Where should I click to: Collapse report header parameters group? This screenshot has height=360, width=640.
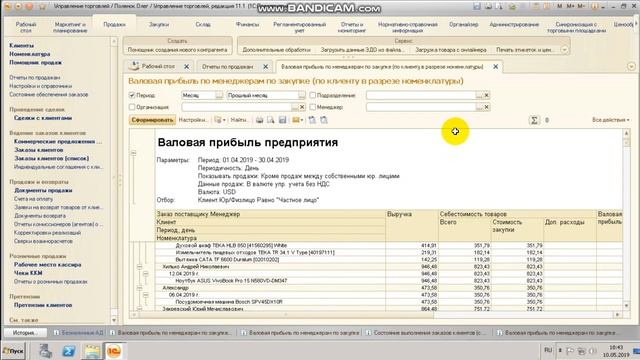133,153
